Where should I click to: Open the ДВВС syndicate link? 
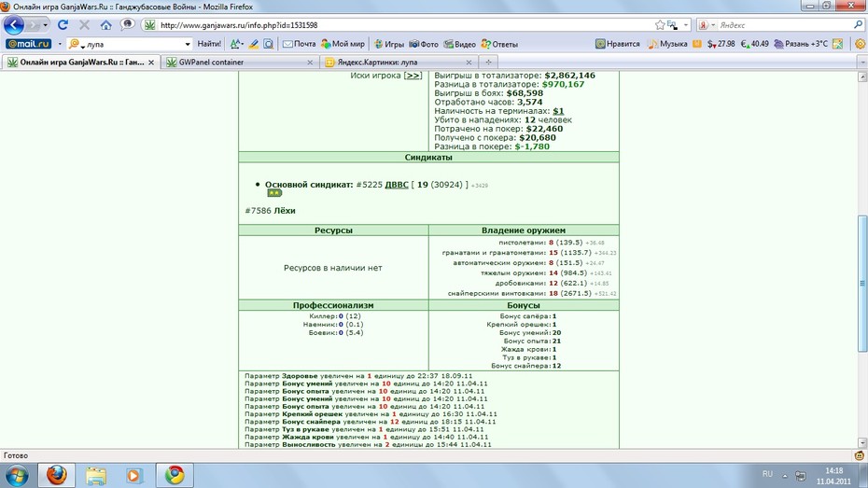tap(397, 185)
